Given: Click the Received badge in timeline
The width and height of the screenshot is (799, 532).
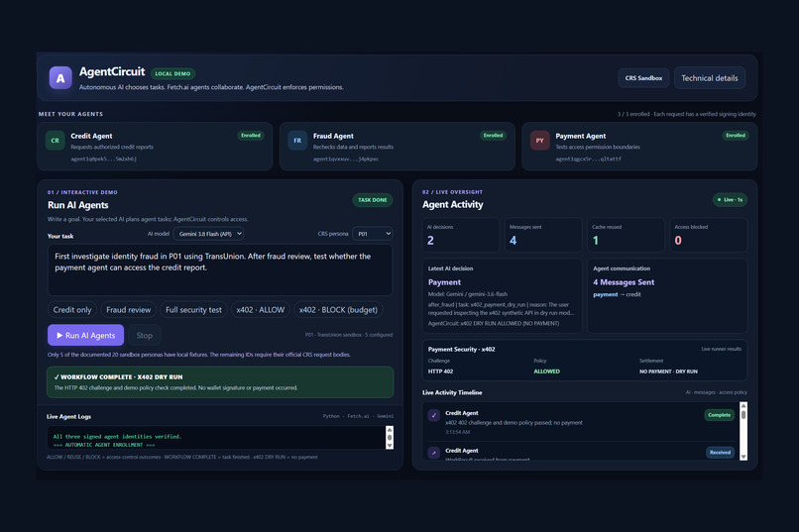Looking at the screenshot, I should tap(720, 452).
